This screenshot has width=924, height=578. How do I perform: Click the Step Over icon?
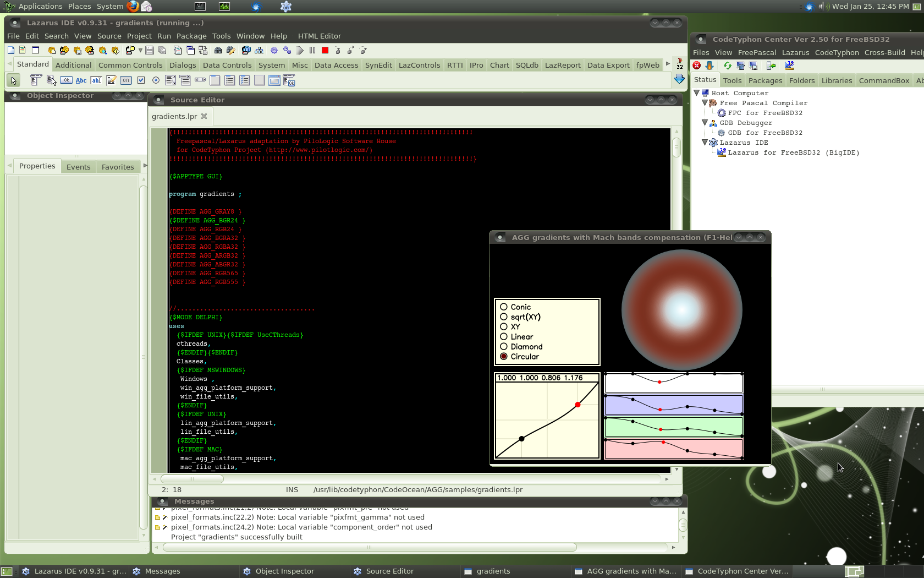click(x=350, y=50)
